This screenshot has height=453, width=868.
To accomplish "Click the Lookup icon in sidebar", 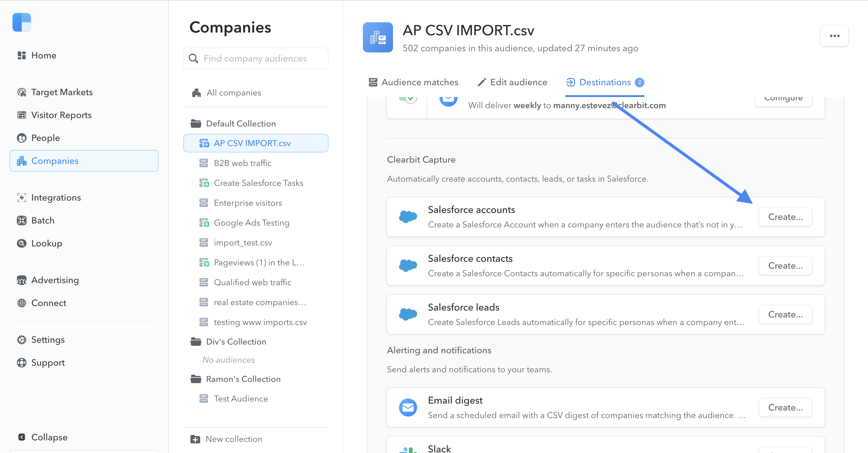I will pos(22,243).
